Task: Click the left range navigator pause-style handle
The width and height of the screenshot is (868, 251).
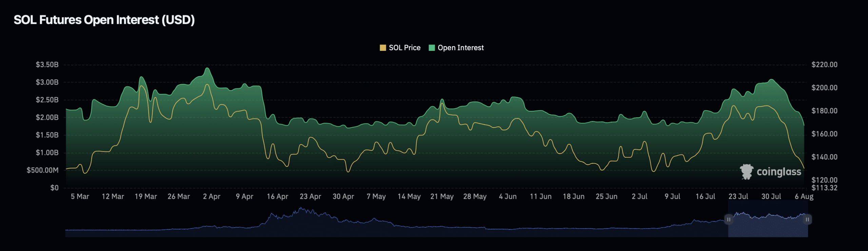Action: pyautogui.click(x=728, y=219)
